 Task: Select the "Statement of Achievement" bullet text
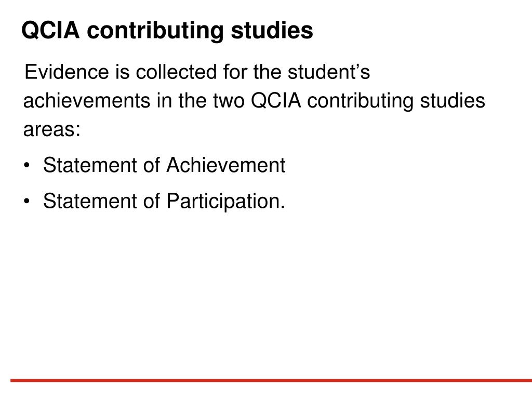coord(164,165)
